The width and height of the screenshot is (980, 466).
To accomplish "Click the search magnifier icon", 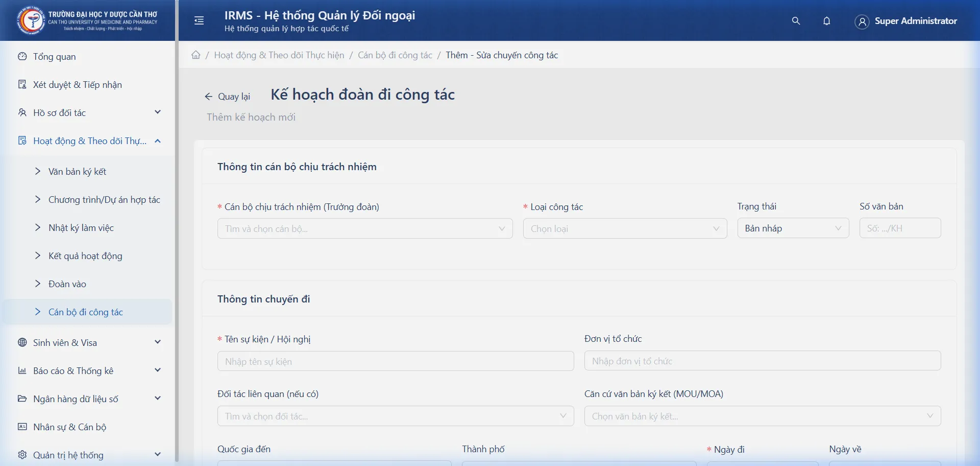I will [796, 21].
